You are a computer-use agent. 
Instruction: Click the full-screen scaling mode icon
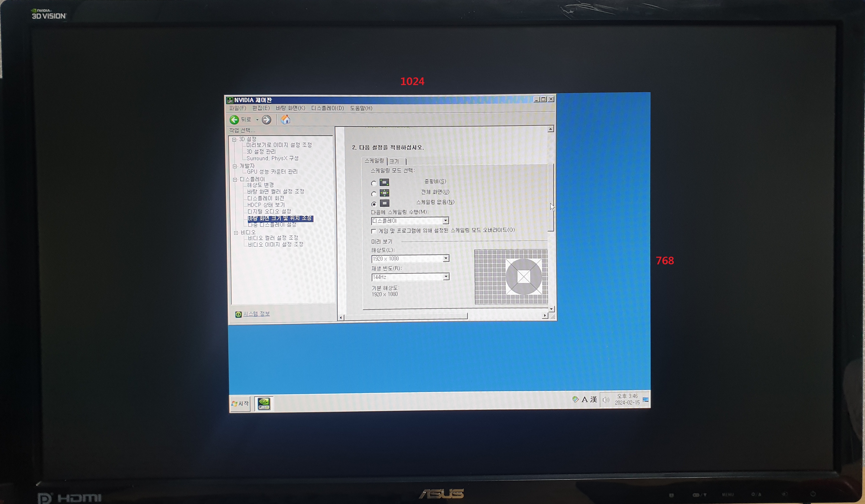click(x=384, y=193)
